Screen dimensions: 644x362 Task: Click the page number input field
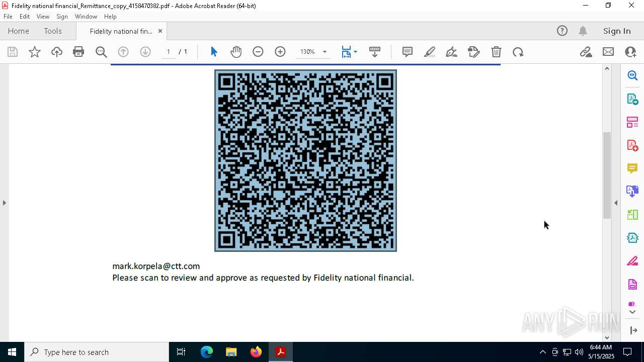point(169,52)
